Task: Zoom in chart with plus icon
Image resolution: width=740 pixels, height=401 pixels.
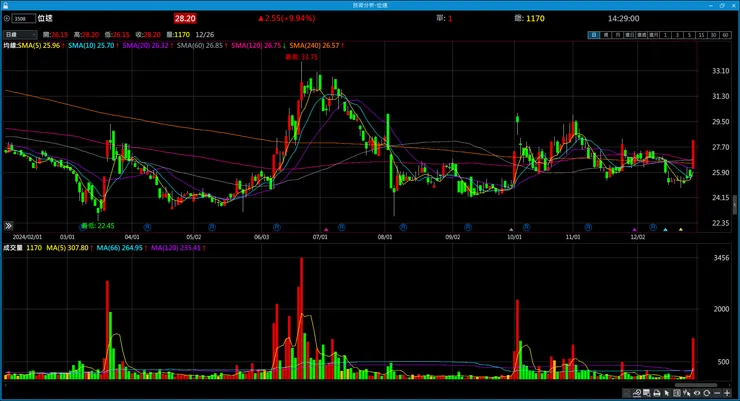Action: point(727,393)
